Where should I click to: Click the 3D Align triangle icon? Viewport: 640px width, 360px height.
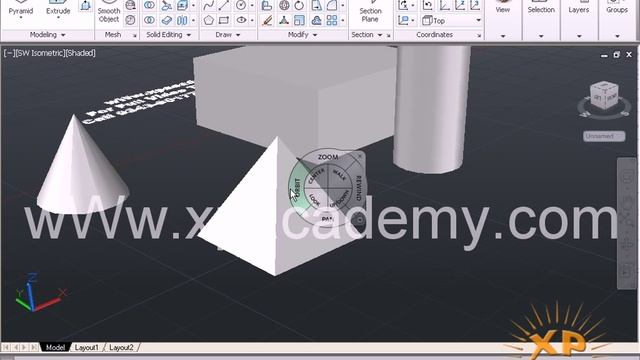[284, 20]
